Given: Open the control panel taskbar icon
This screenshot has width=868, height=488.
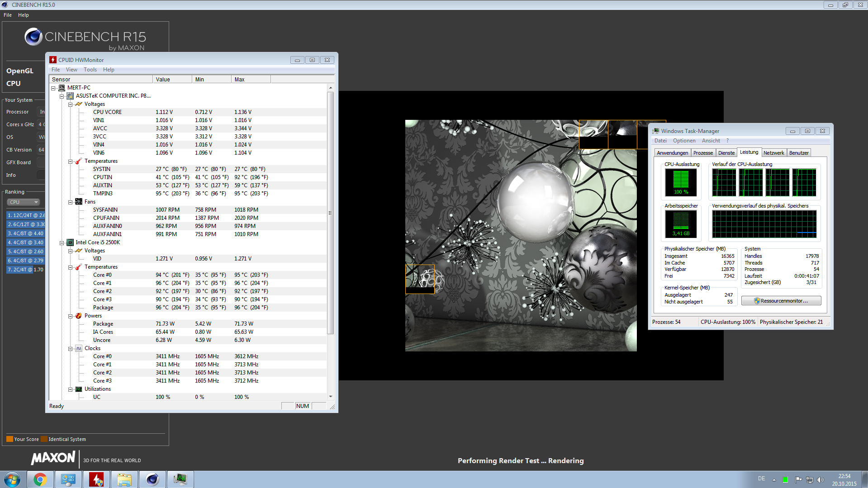Looking at the screenshot, I should (68, 479).
